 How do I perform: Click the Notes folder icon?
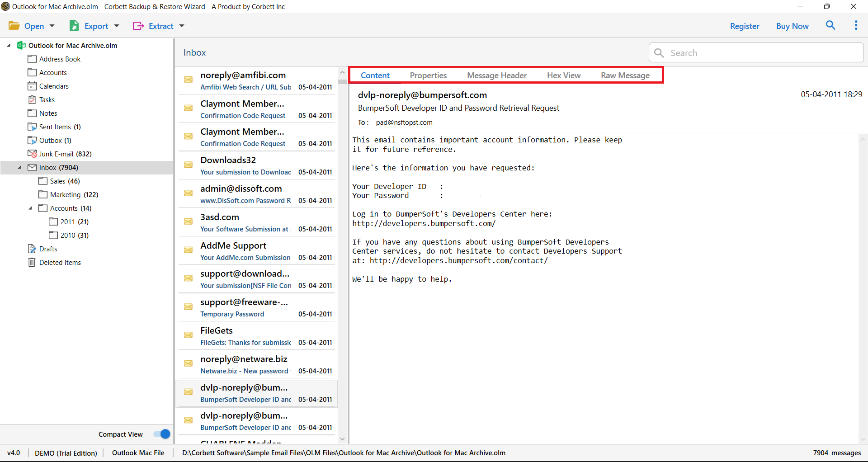[32, 113]
